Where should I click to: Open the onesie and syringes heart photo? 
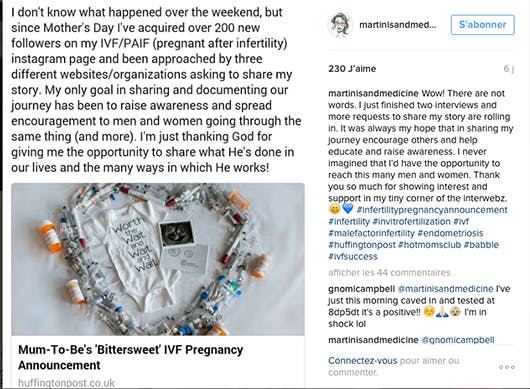[x=158, y=259]
